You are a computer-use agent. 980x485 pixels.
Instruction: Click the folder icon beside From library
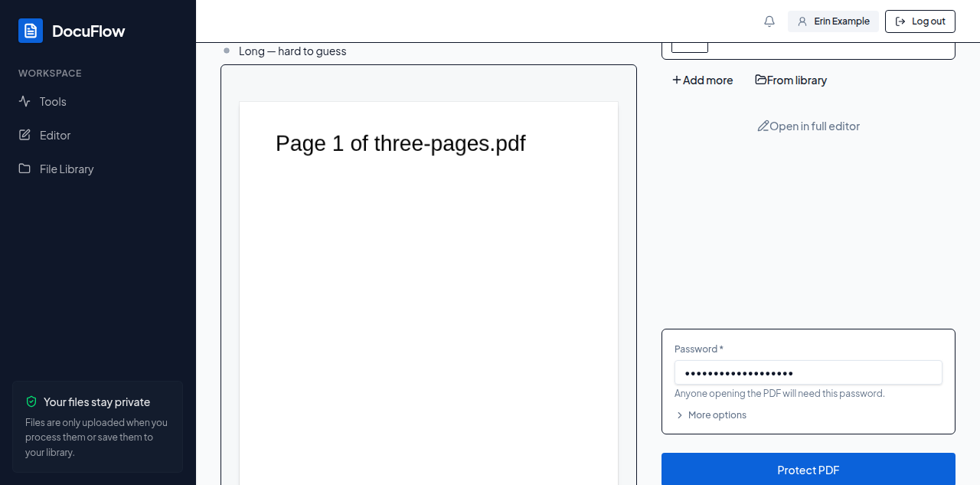[x=761, y=80]
